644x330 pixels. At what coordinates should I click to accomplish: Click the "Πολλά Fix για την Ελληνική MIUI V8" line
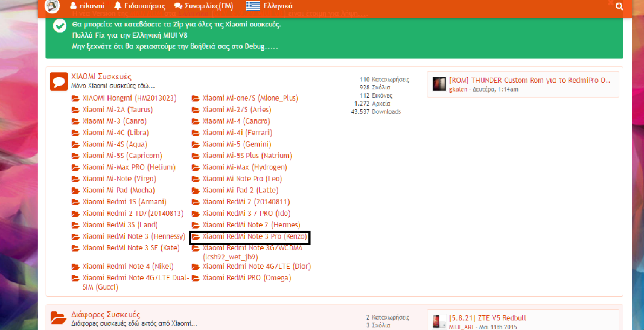(130, 35)
